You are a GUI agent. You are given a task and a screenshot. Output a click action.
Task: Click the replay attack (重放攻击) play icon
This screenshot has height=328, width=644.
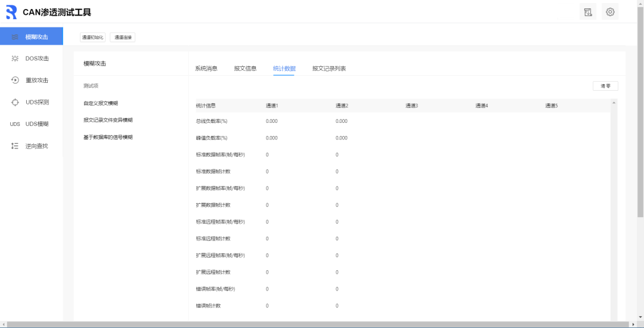pyautogui.click(x=15, y=80)
